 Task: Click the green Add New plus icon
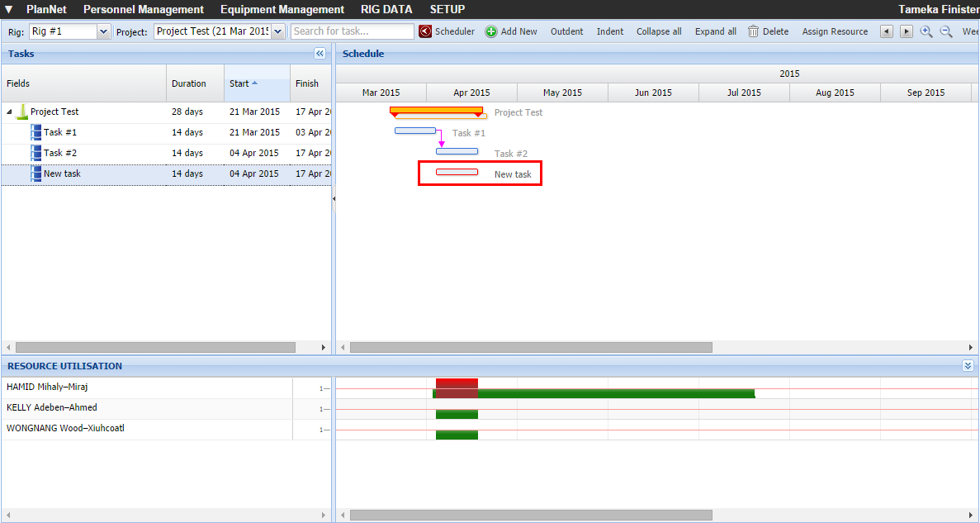point(491,31)
